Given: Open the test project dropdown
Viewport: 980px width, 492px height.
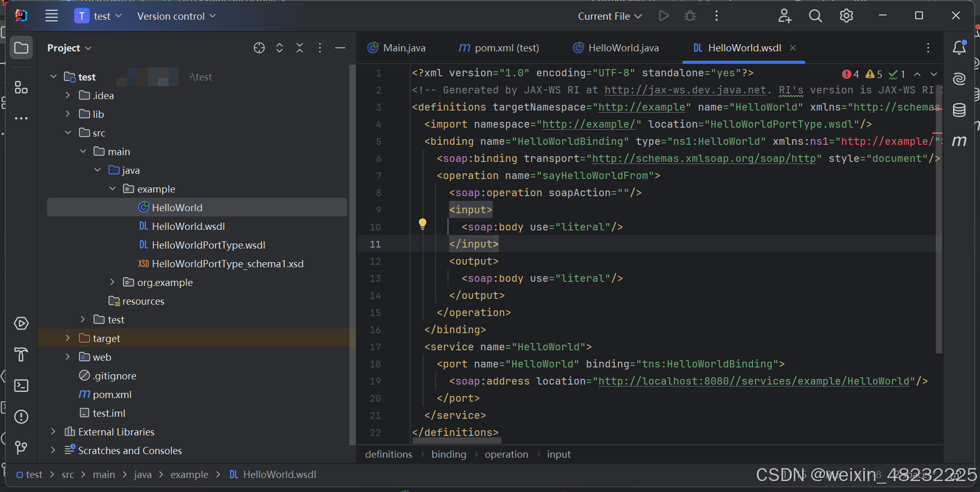Looking at the screenshot, I should 99,16.
